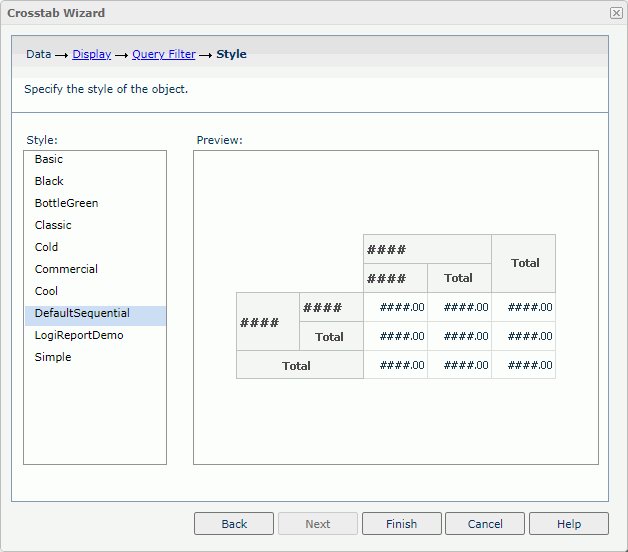Cancel the wizard
The height and width of the screenshot is (552, 628).
pos(485,524)
